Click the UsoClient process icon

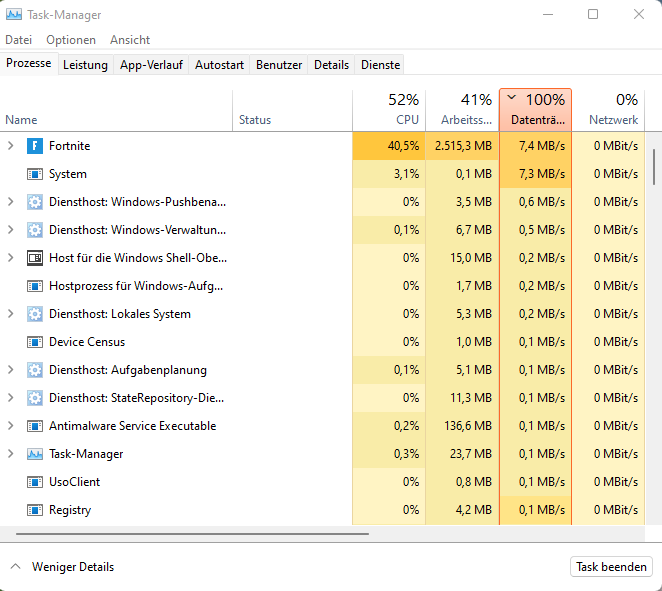tap(35, 482)
